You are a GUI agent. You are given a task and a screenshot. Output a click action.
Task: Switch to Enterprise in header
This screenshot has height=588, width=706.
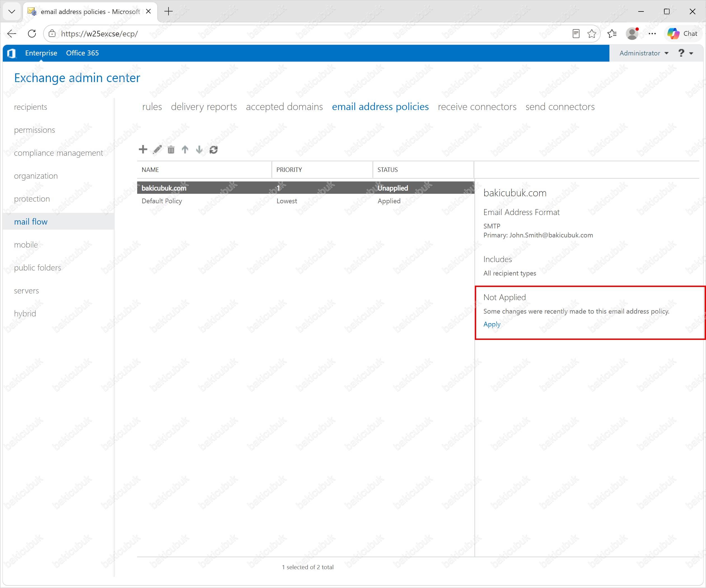point(41,53)
